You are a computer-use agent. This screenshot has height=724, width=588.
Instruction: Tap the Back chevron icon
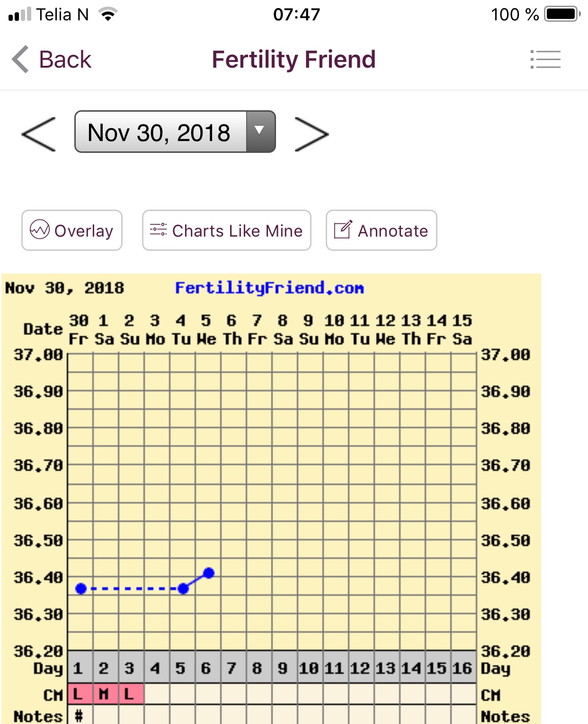[x=20, y=60]
